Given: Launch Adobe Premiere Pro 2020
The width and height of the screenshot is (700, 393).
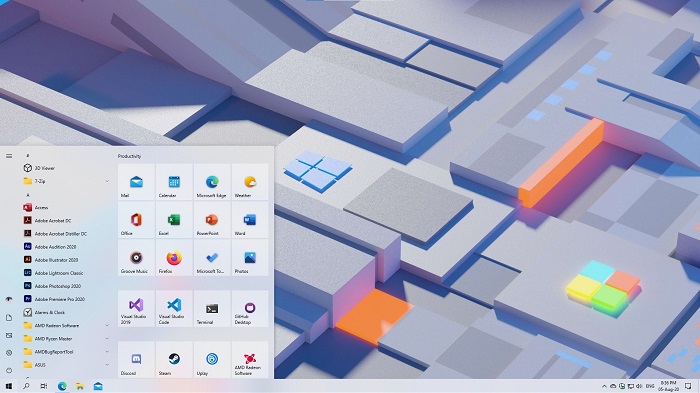Looking at the screenshot, I should 66,299.
